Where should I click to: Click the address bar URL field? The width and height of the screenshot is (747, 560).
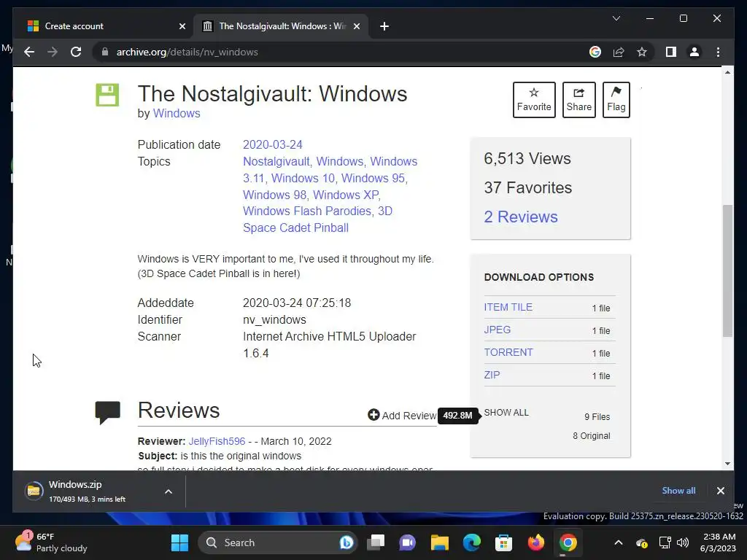tap(333, 52)
